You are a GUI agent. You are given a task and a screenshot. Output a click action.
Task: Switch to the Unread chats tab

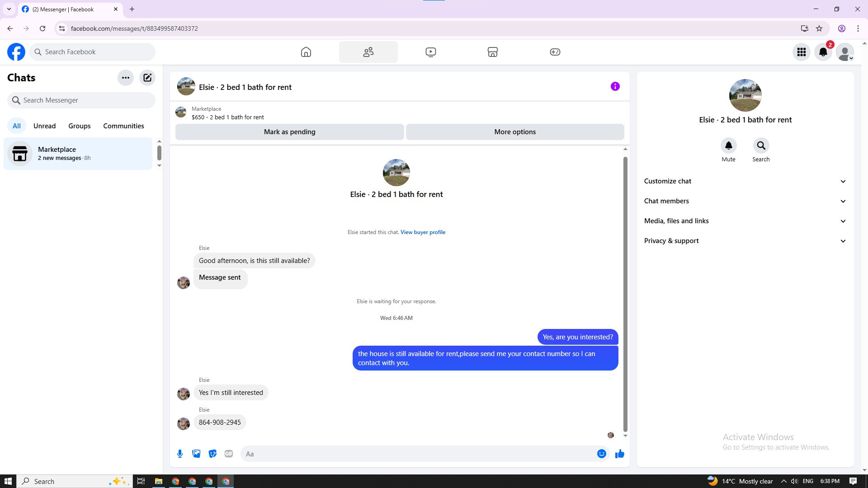[x=44, y=126]
